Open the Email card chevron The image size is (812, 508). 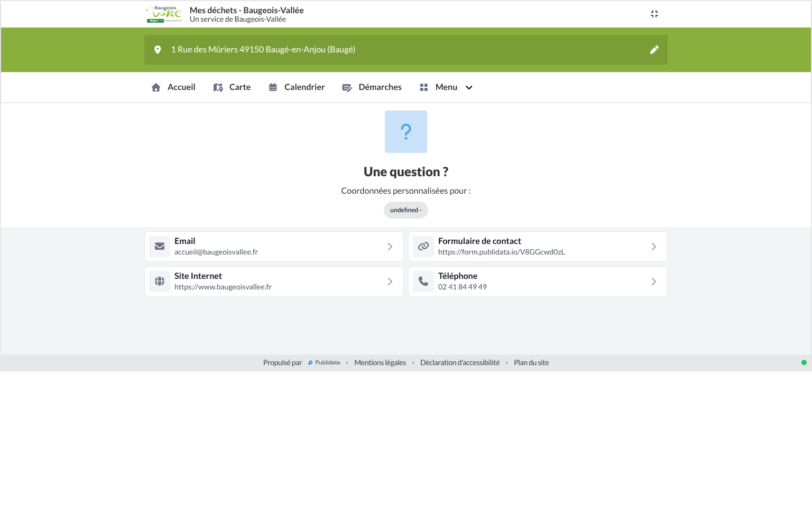[390, 247]
